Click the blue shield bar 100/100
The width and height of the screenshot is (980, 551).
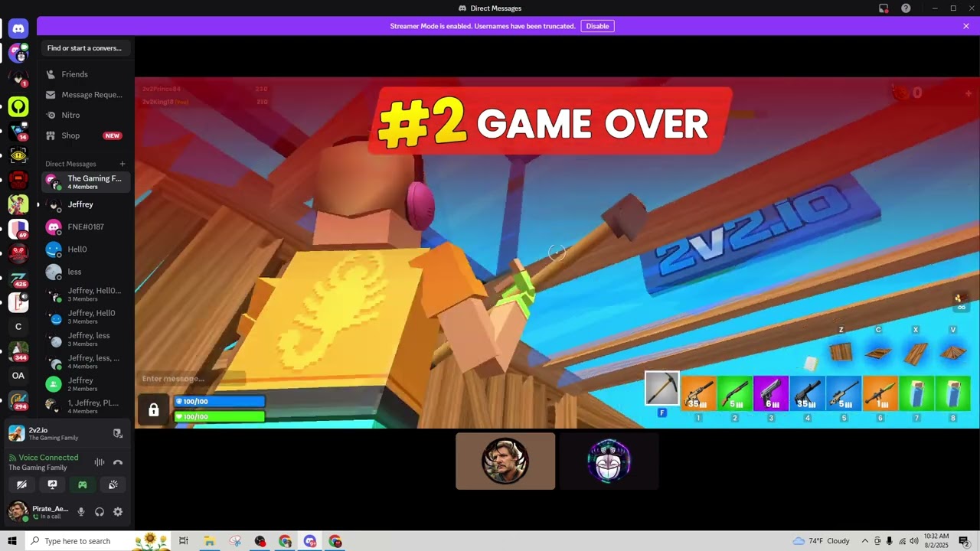click(220, 401)
